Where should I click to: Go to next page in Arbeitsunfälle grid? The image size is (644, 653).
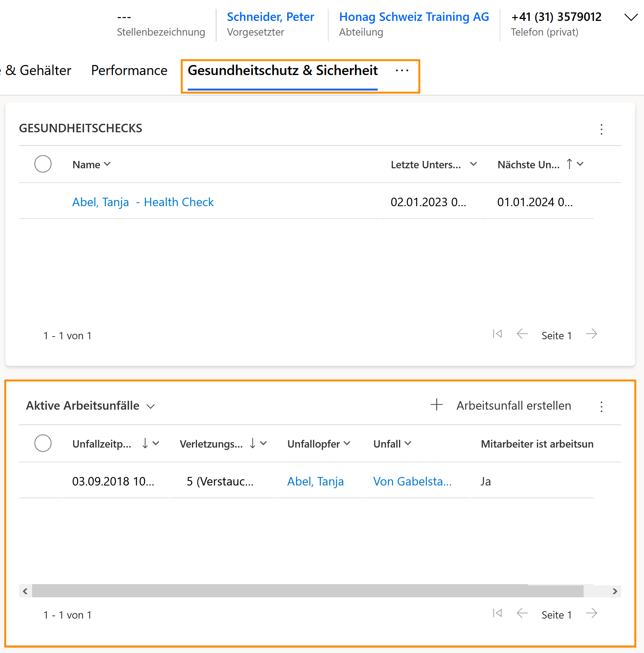[x=591, y=613]
